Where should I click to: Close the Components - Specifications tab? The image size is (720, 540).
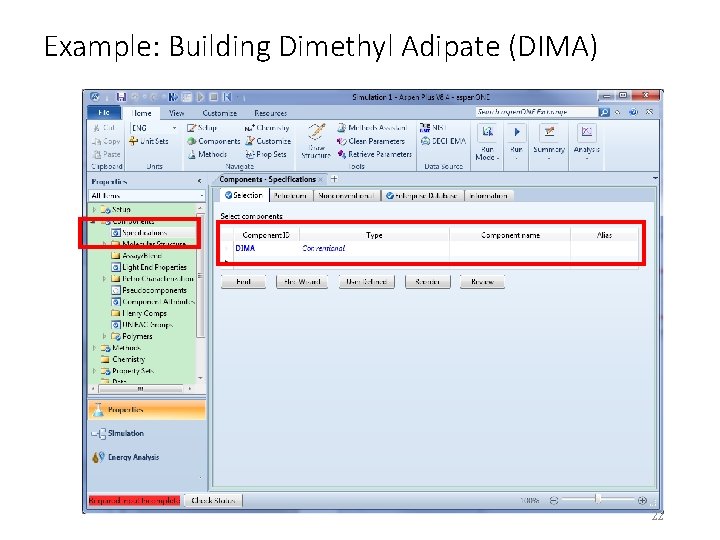[x=321, y=180]
